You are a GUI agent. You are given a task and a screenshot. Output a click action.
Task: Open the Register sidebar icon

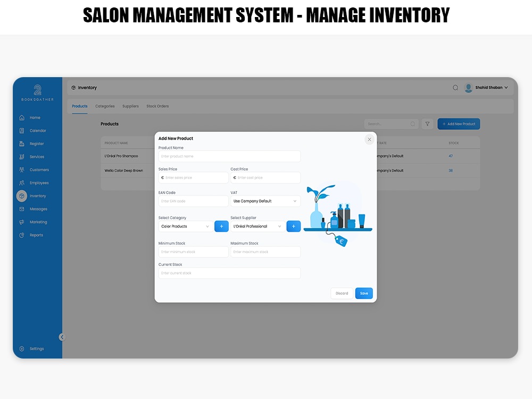coord(22,144)
